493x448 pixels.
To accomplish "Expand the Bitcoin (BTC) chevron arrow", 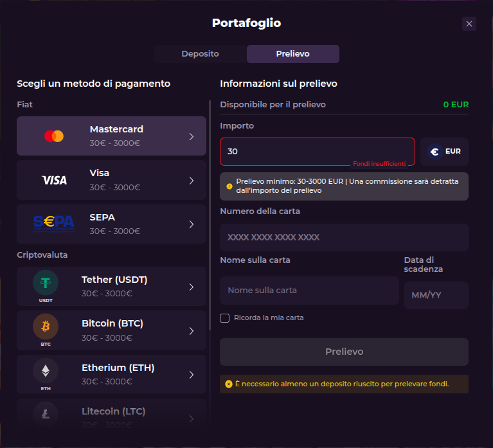I will [x=192, y=331].
